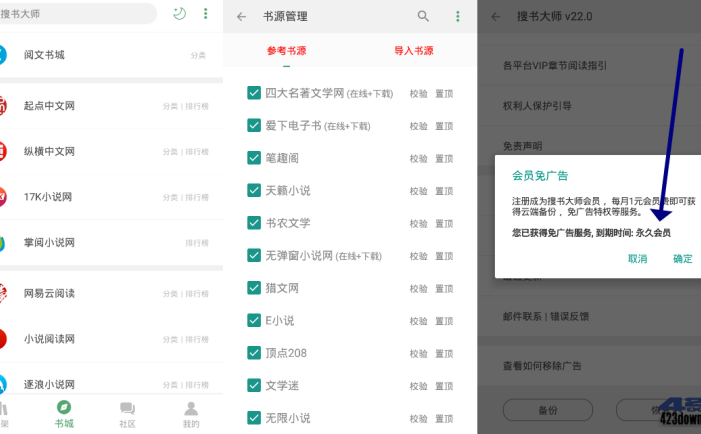Click 置顶 for 文学迷
The image size is (701, 434).
pyautogui.click(x=444, y=386)
